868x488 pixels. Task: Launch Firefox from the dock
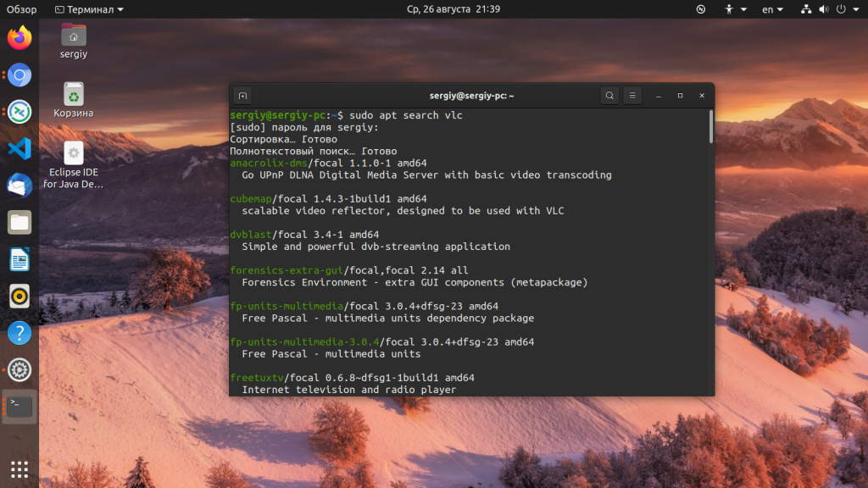[x=19, y=38]
